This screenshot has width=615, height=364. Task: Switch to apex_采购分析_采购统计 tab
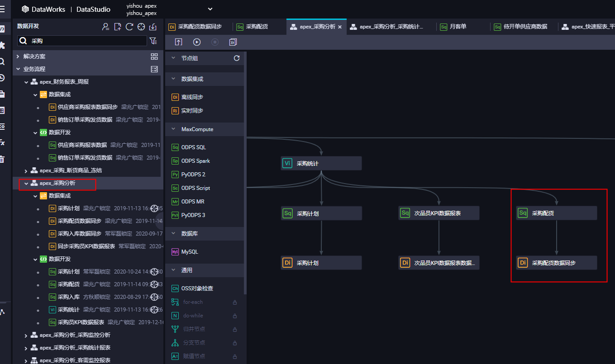(386, 27)
